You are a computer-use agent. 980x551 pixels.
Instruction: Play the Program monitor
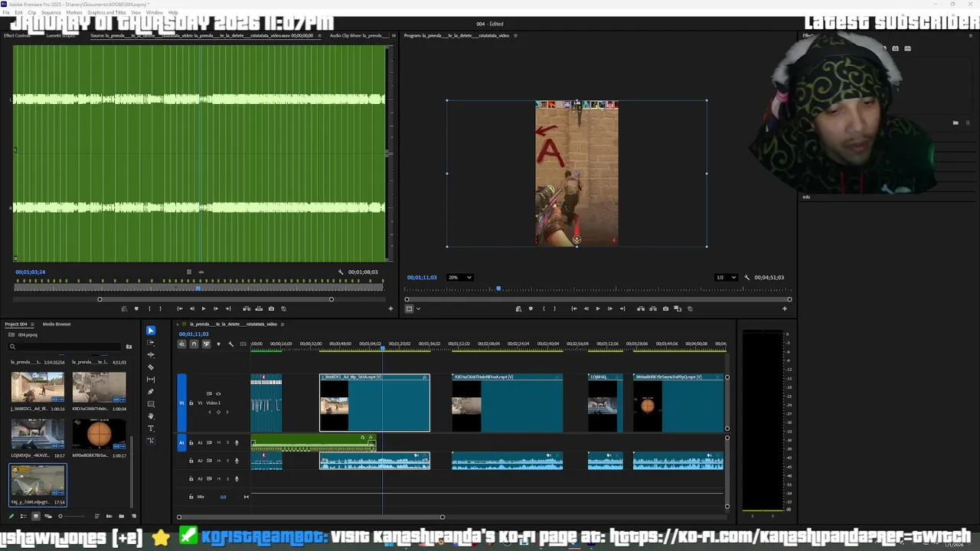[x=598, y=308]
